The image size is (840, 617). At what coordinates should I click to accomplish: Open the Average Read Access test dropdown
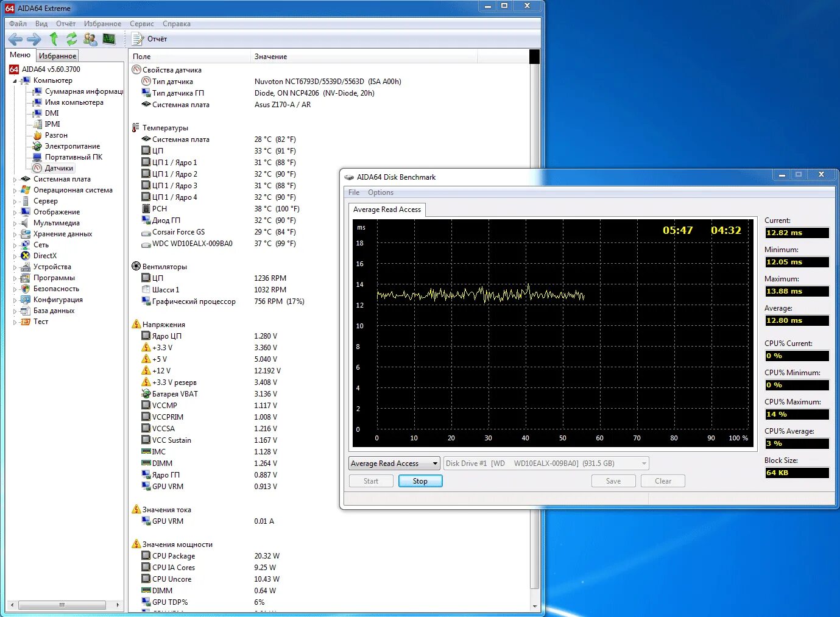(394, 464)
